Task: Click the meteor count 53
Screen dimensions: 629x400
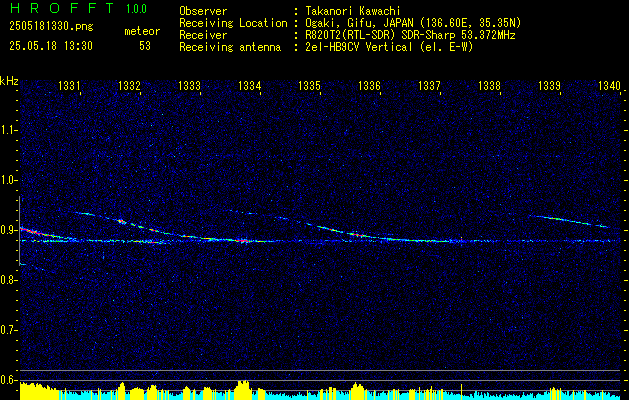Action: 145,46
